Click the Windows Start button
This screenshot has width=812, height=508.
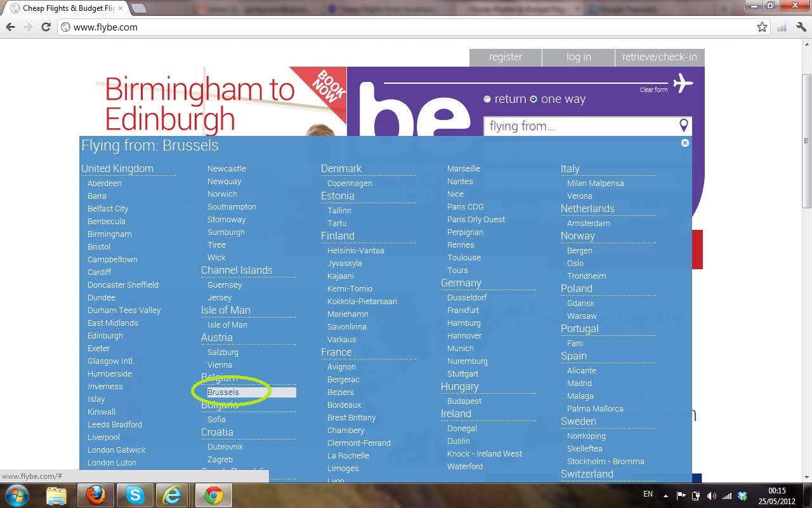point(17,494)
